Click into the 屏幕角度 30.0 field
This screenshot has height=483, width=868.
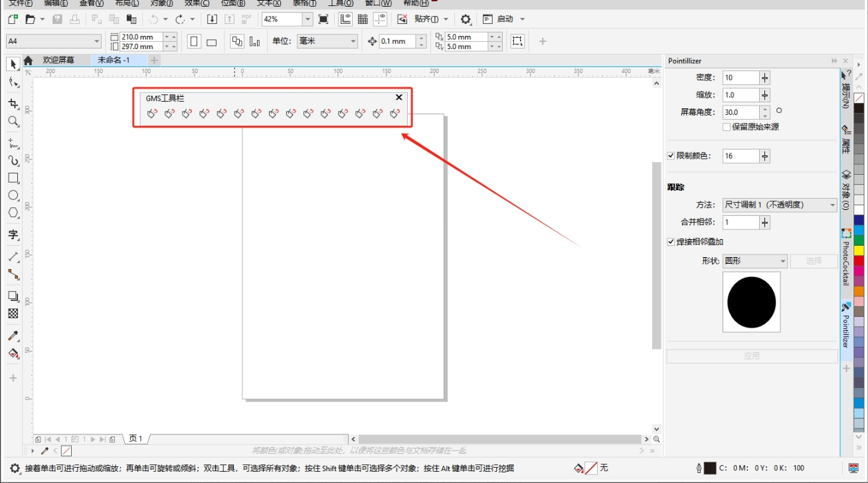(740, 112)
